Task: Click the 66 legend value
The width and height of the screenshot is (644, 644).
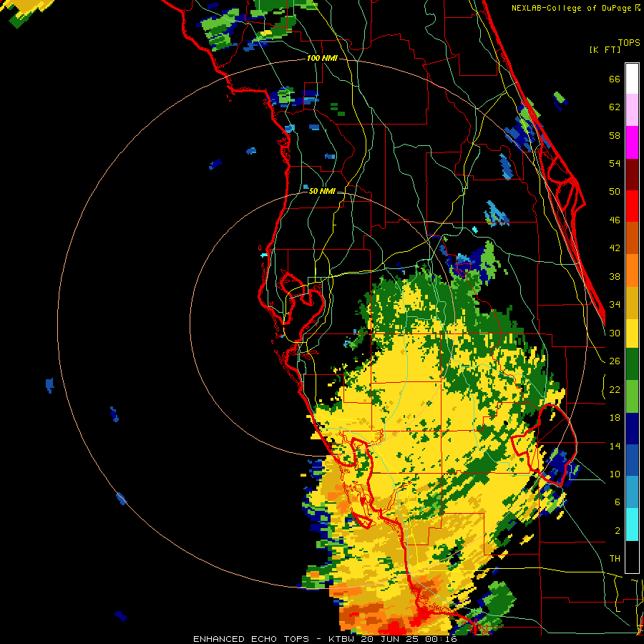Action: [x=615, y=79]
